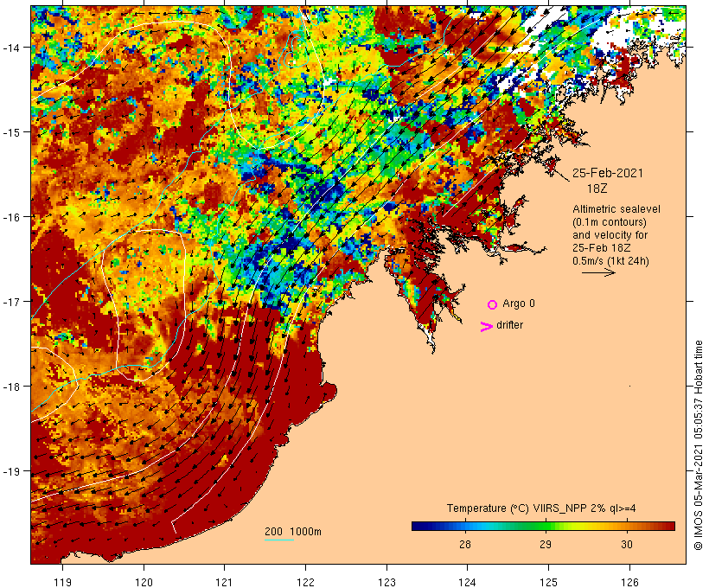Click longitude axis label '121'

[x=224, y=582]
